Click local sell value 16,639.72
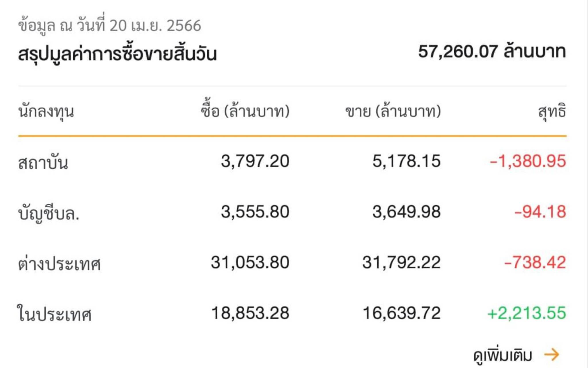 [402, 313]
